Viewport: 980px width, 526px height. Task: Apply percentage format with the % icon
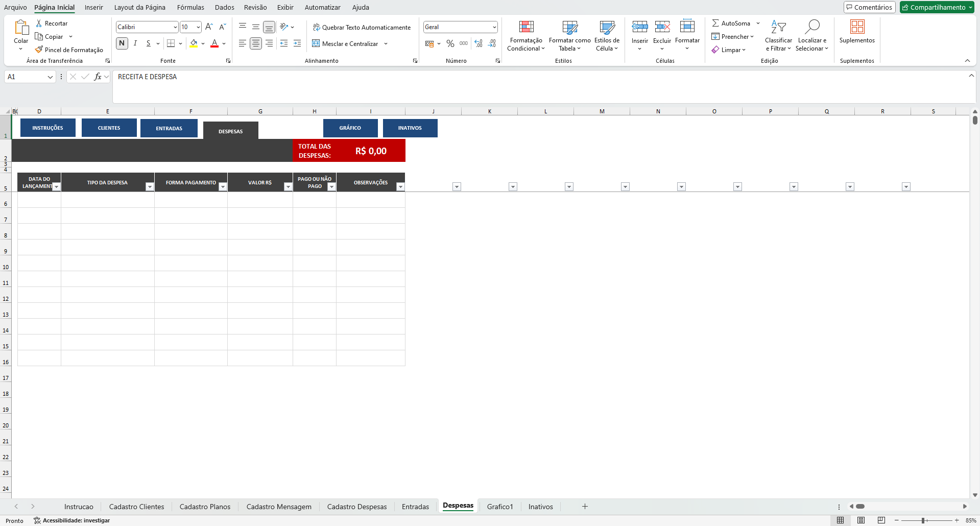click(x=450, y=43)
